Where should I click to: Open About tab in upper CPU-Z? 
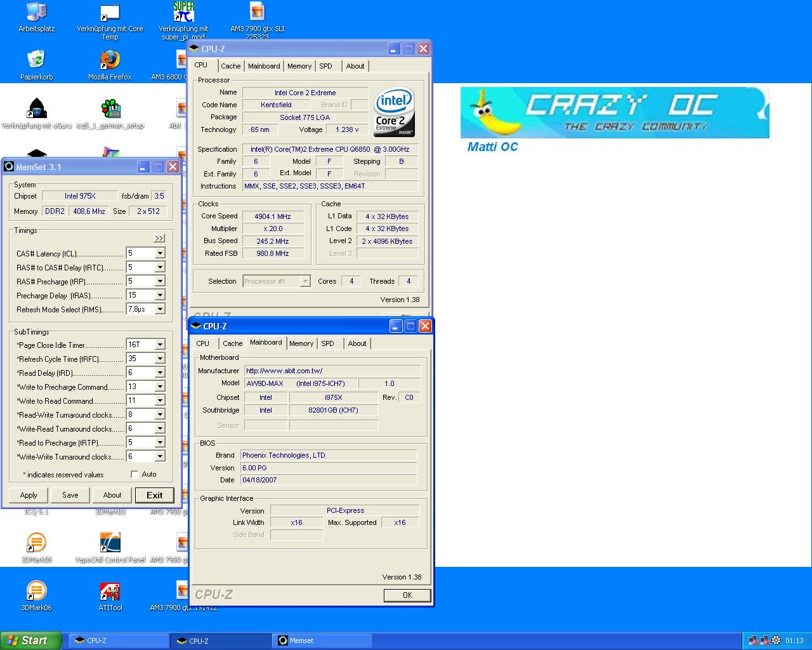click(355, 66)
